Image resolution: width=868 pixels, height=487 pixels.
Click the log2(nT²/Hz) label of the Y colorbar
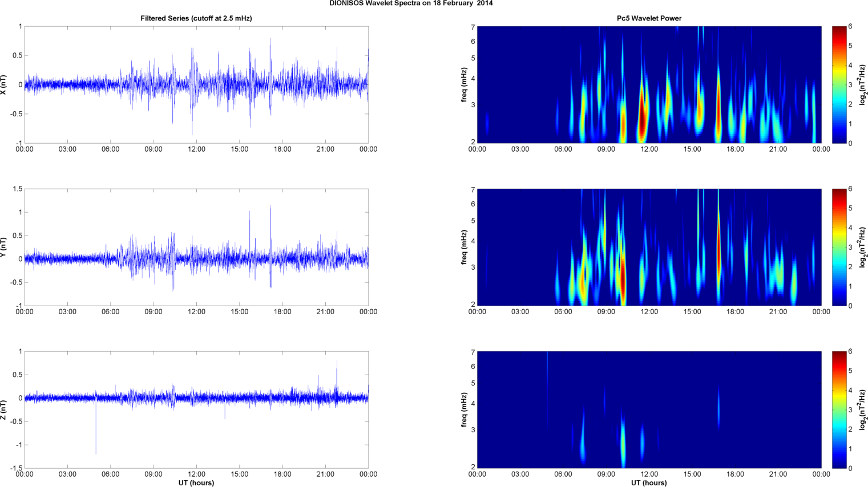(x=863, y=247)
